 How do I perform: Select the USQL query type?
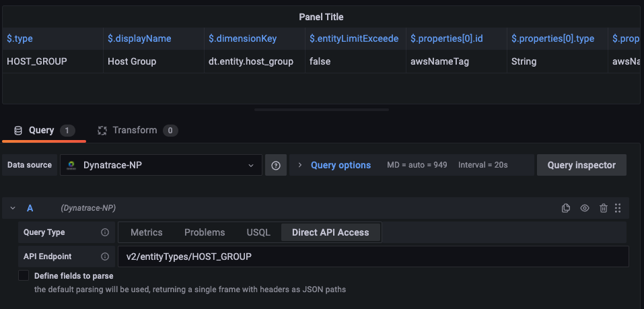258,232
